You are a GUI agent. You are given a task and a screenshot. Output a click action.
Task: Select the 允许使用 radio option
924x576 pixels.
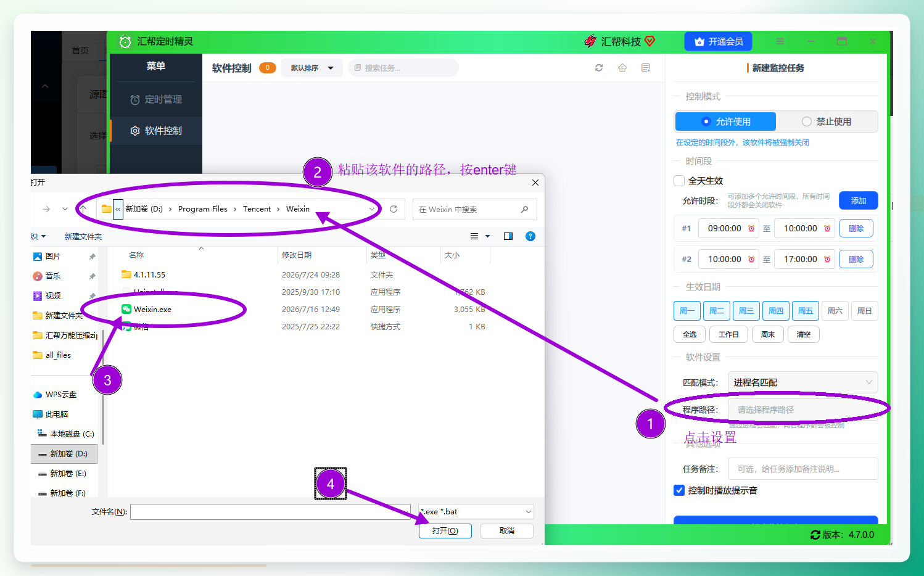click(x=725, y=121)
